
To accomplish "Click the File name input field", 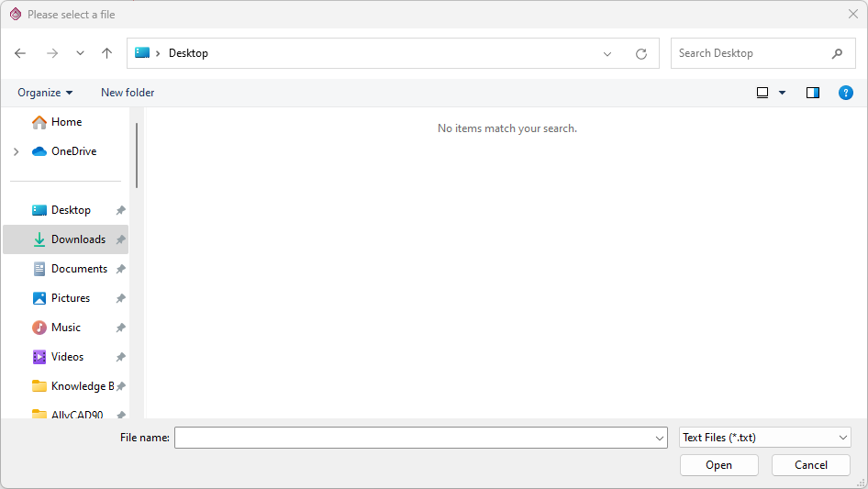I will (413, 438).
